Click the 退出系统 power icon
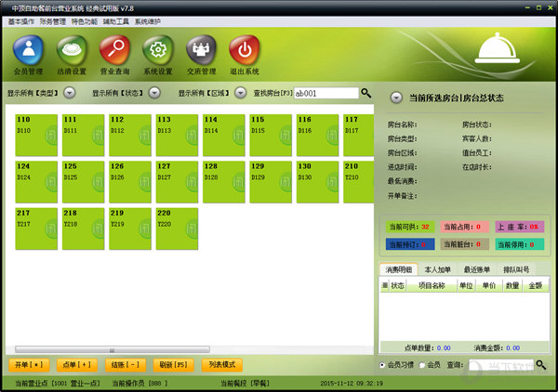 coord(246,49)
